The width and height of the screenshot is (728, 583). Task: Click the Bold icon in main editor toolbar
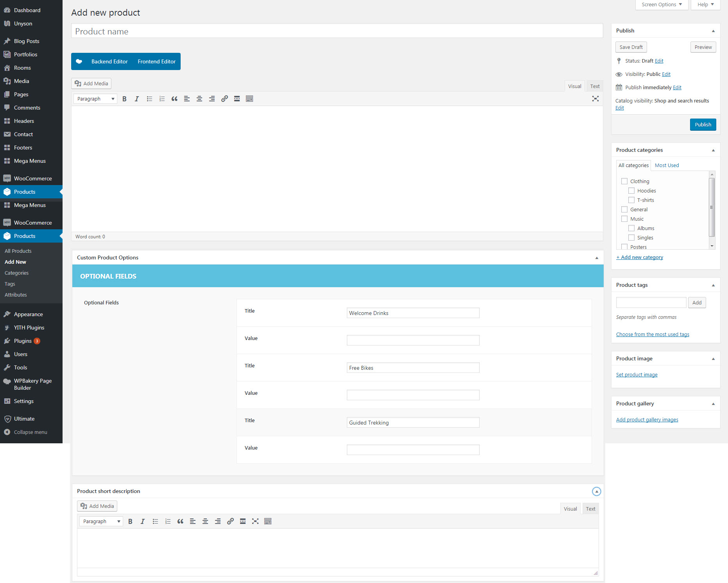pos(124,99)
